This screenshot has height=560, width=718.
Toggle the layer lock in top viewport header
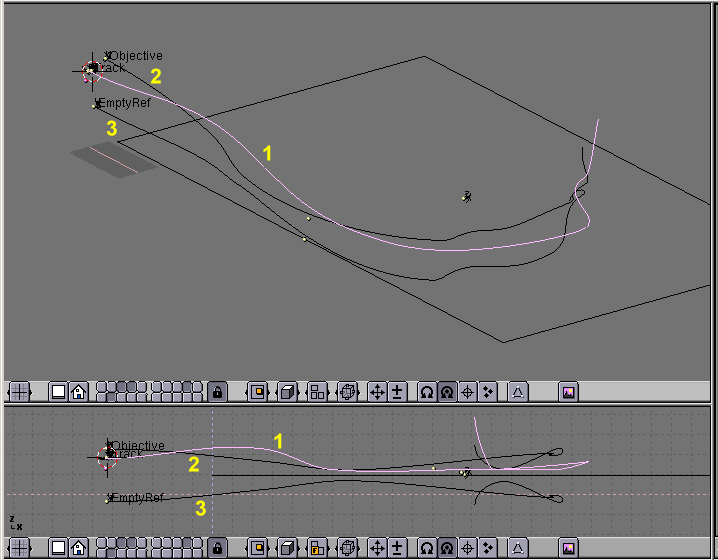[x=215, y=392]
